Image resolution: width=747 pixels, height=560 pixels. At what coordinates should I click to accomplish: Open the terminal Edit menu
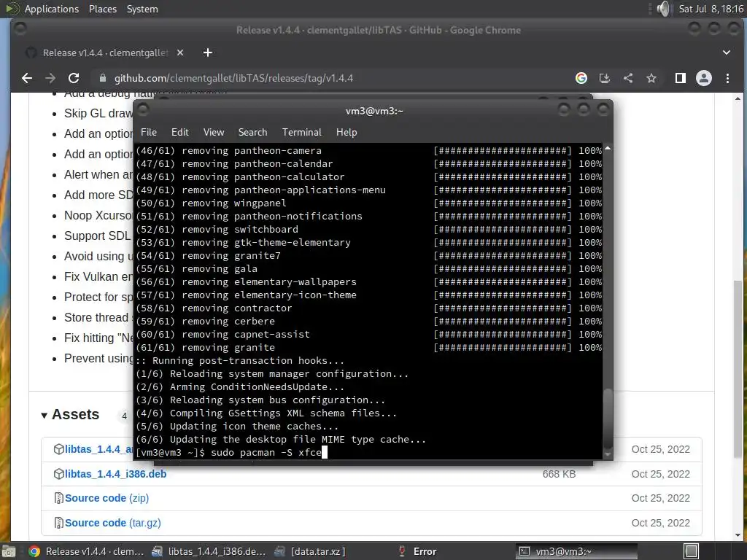(180, 132)
